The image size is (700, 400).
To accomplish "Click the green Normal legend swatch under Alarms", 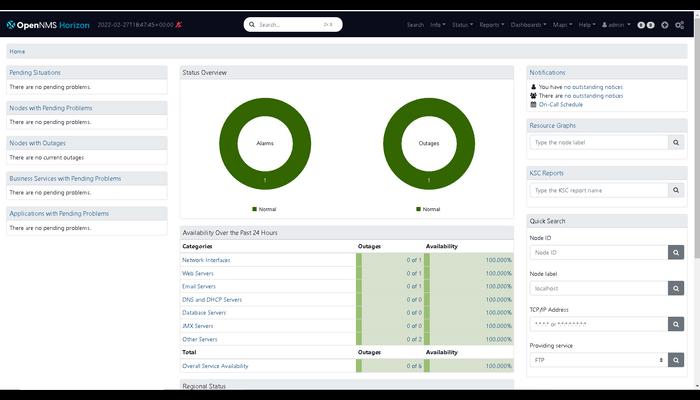I will 253,209.
